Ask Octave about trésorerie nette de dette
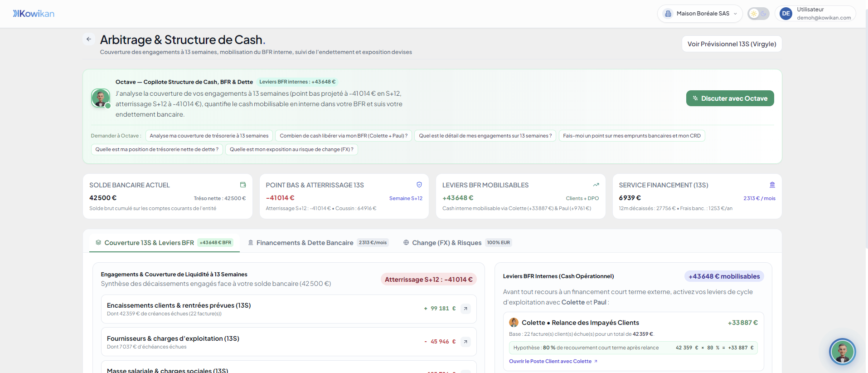 click(157, 149)
